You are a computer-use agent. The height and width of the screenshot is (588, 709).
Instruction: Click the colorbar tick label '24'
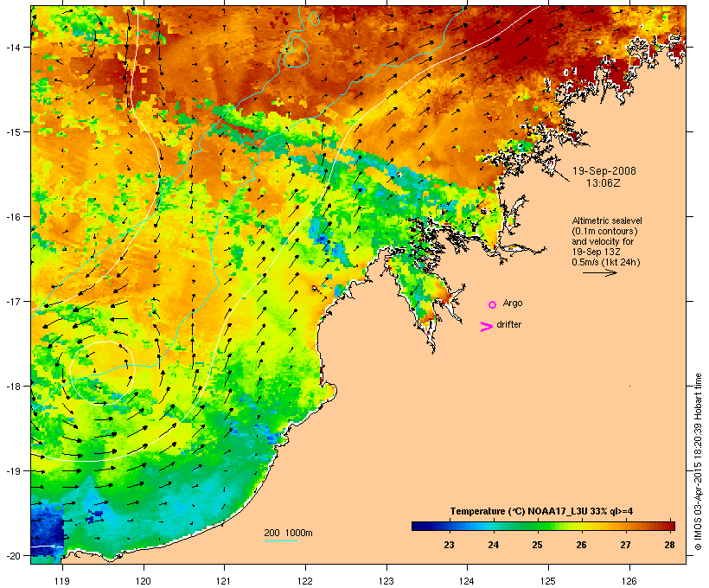(494, 545)
